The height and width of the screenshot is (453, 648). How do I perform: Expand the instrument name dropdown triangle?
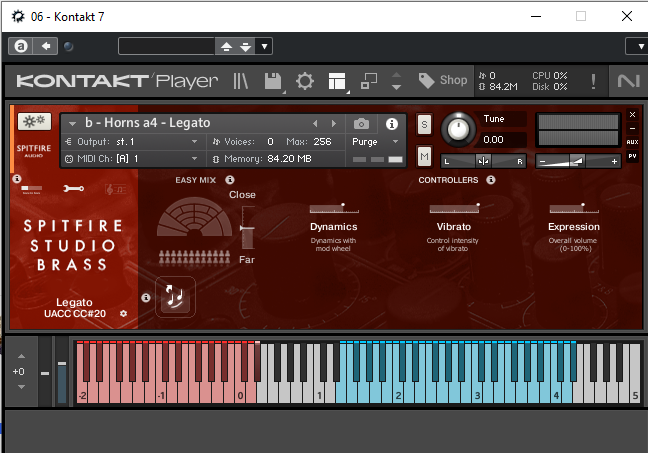click(72, 124)
